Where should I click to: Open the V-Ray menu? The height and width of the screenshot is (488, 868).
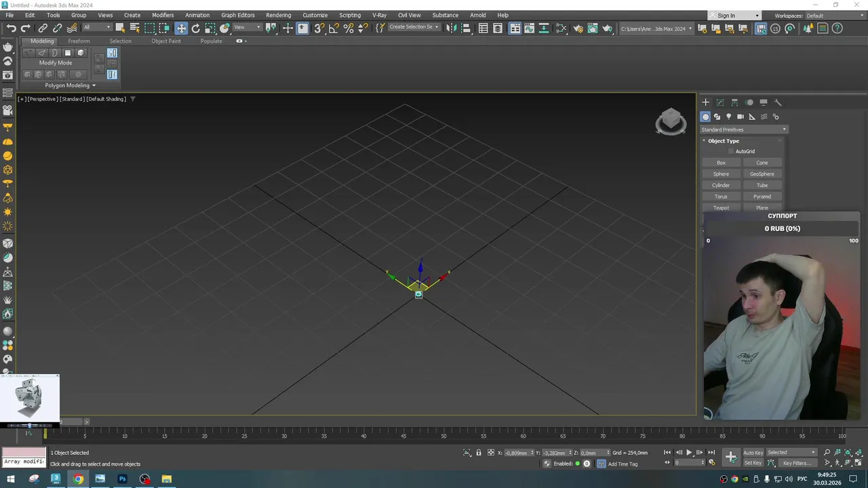click(379, 15)
